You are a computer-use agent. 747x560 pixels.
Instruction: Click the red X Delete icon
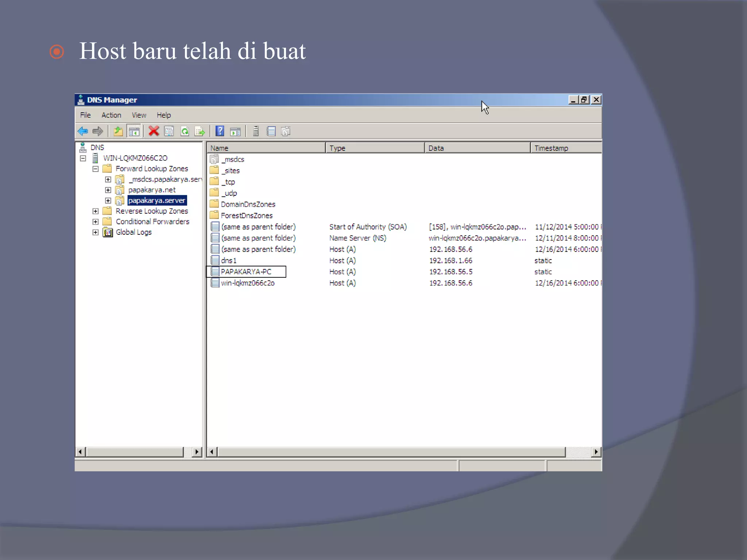click(154, 131)
